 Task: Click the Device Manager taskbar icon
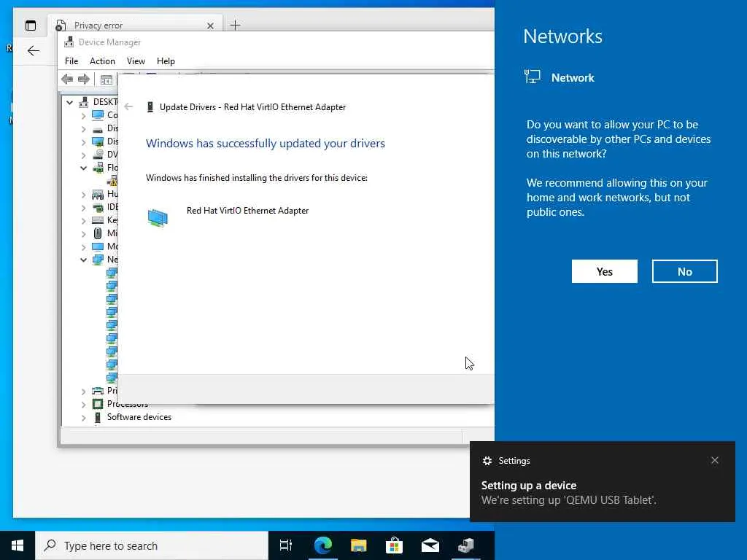pyautogui.click(x=465, y=545)
